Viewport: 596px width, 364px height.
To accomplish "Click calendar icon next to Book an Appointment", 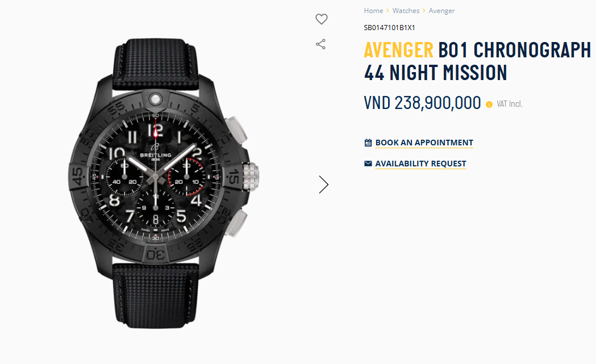I will click(368, 143).
